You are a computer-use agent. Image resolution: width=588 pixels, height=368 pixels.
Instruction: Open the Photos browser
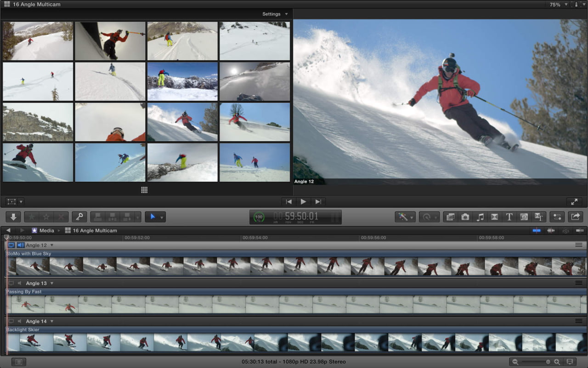pos(465,217)
